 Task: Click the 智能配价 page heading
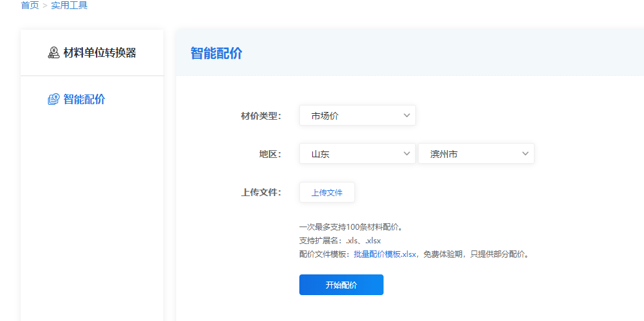pyautogui.click(x=216, y=53)
